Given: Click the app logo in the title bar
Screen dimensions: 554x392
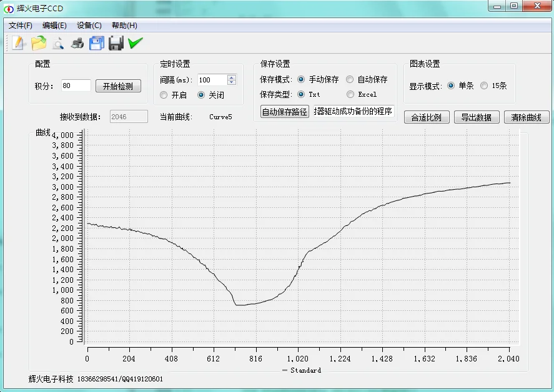Looking at the screenshot, I should [x=9, y=8].
